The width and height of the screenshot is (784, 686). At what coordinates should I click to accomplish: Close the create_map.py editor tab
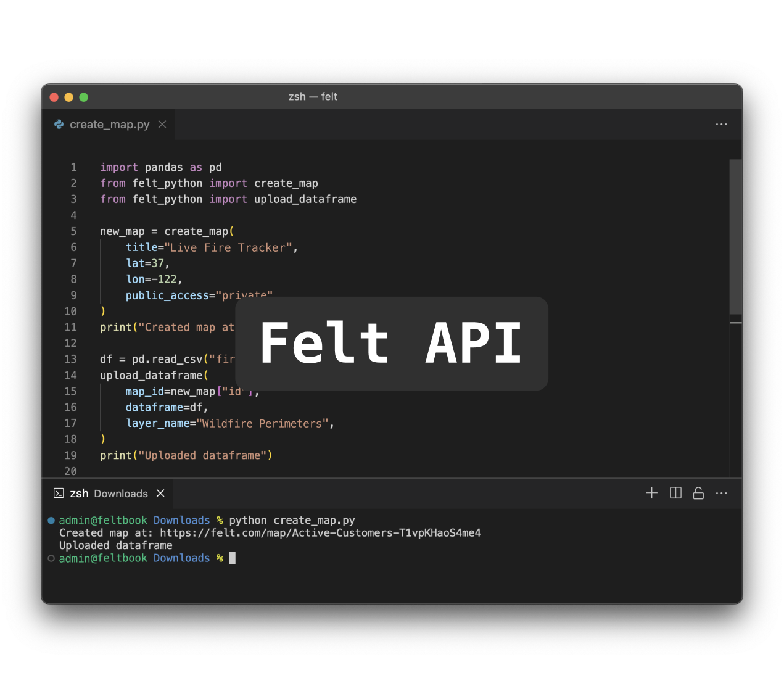coord(162,125)
